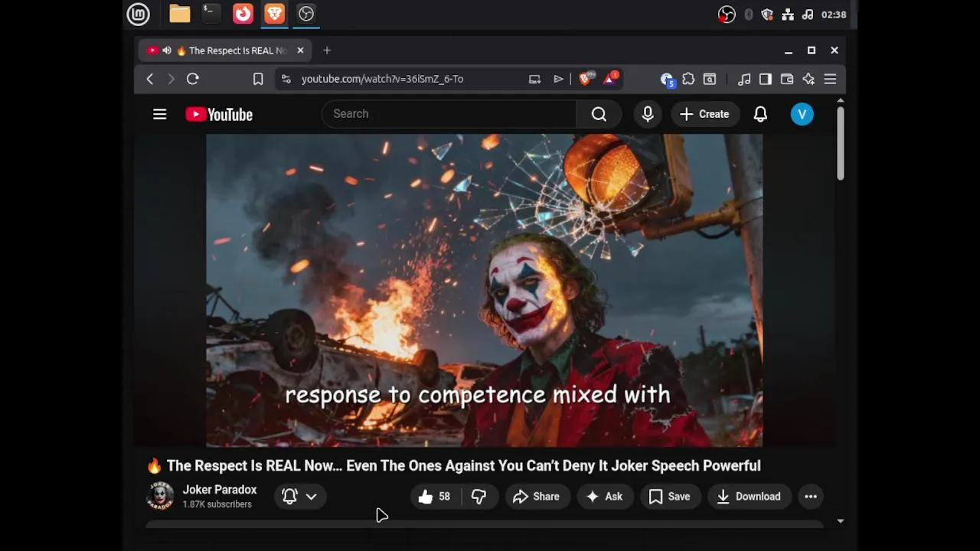Click the YouTube search magnifier button
The height and width of the screenshot is (551, 980).
click(599, 114)
